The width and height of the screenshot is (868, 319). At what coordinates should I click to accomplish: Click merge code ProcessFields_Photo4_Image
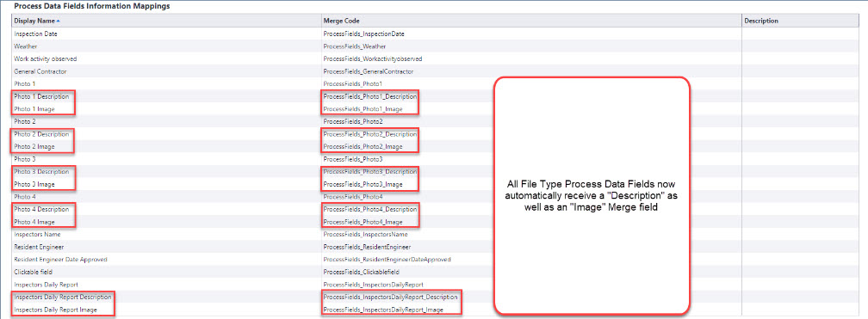(363, 222)
